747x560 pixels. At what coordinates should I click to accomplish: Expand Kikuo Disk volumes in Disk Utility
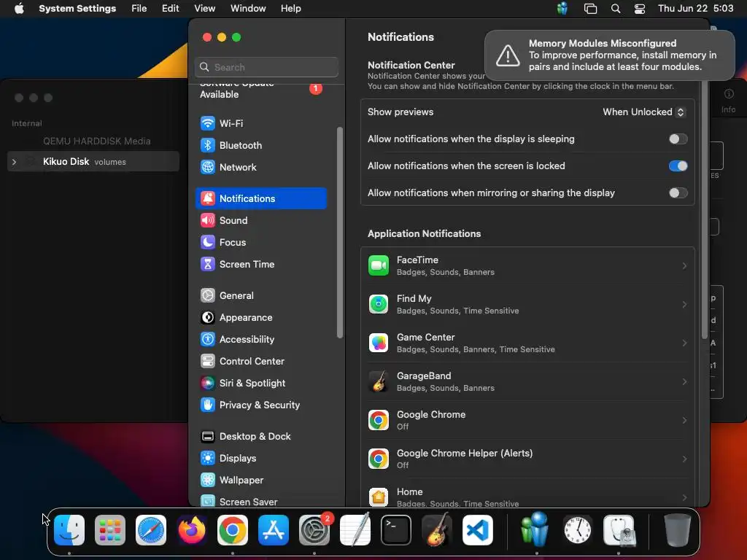coord(15,162)
